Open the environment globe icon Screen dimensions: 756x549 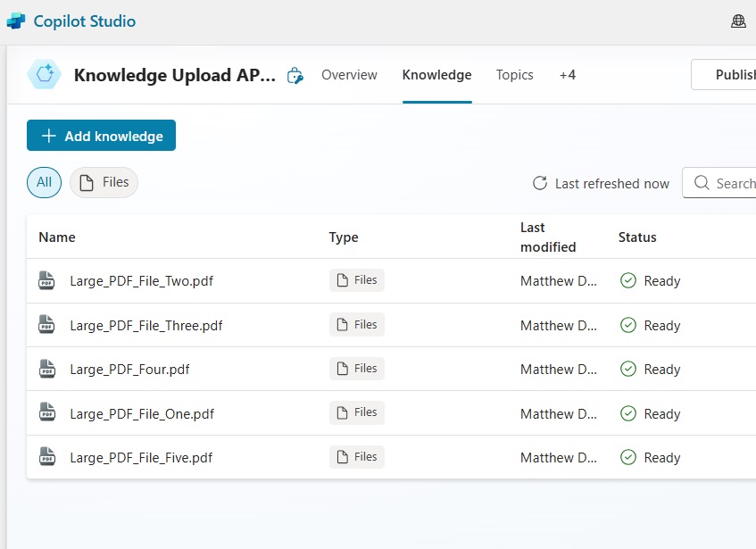[738, 21]
